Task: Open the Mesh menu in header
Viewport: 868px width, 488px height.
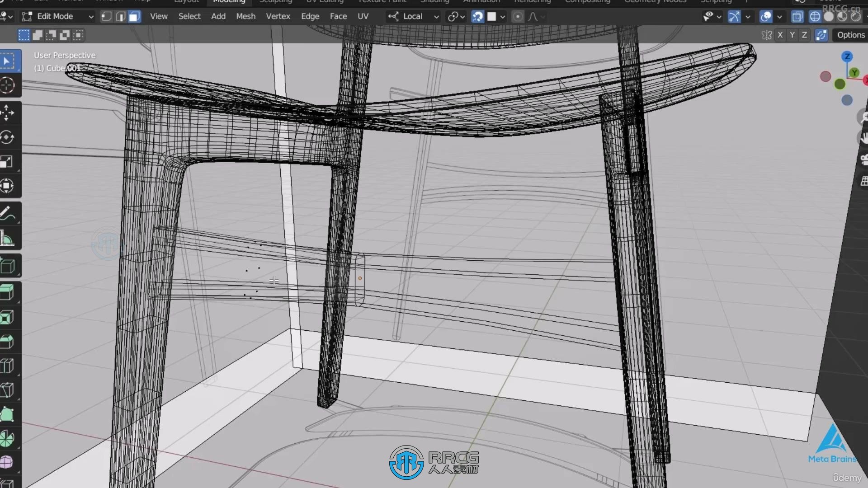Action: pyautogui.click(x=245, y=16)
